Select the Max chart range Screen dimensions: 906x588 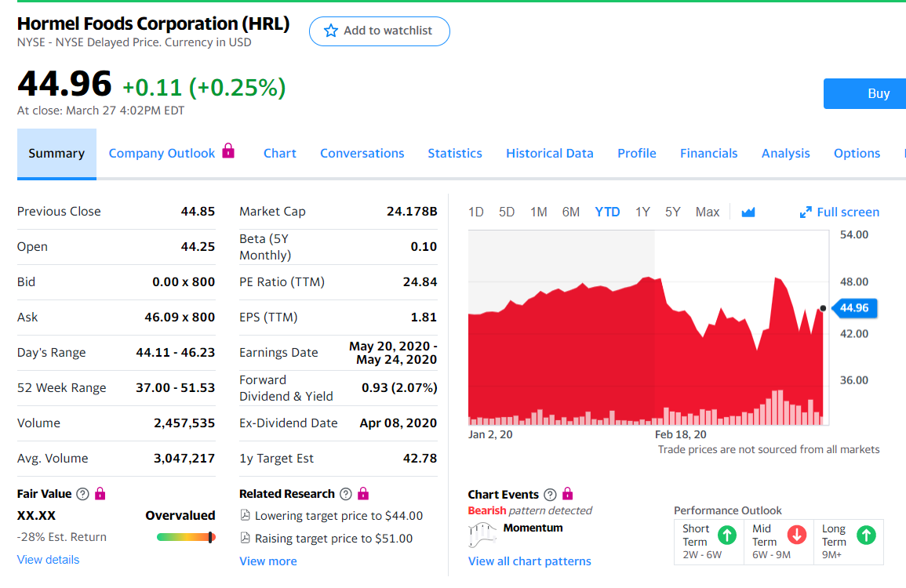click(707, 212)
